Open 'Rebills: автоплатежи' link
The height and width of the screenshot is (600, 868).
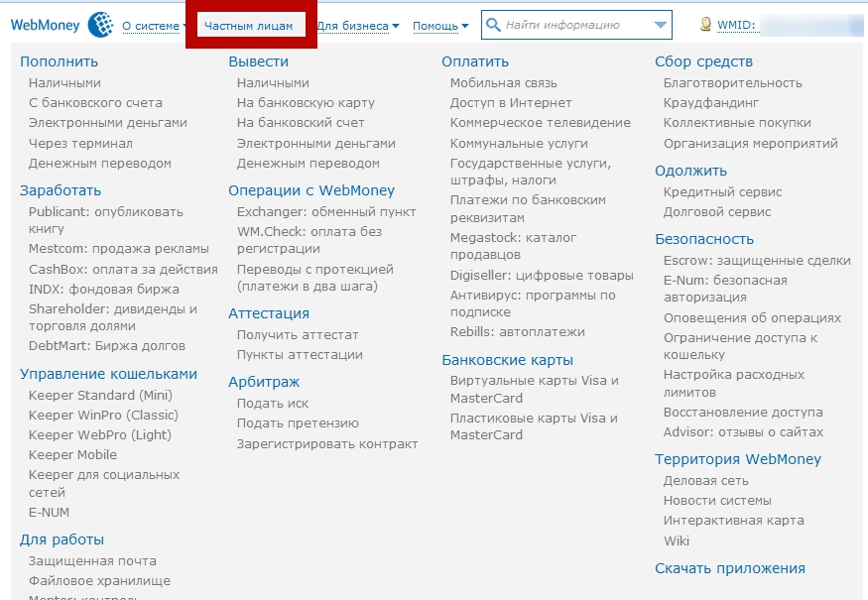pos(517,332)
